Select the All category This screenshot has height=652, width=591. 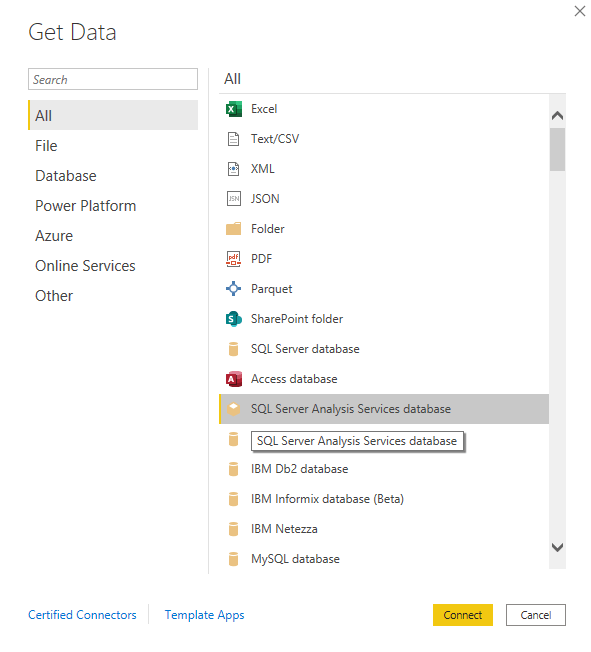point(113,115)
